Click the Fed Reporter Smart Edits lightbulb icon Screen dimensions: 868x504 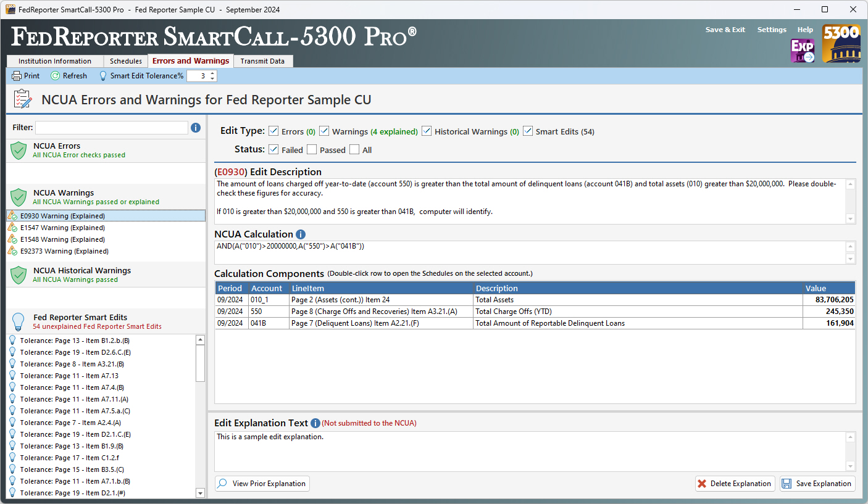coord(19,321)
